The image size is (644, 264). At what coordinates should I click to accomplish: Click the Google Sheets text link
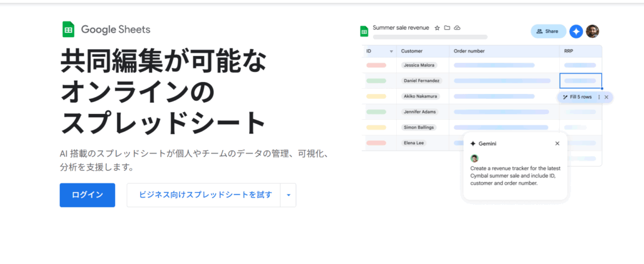pos(116,30)
